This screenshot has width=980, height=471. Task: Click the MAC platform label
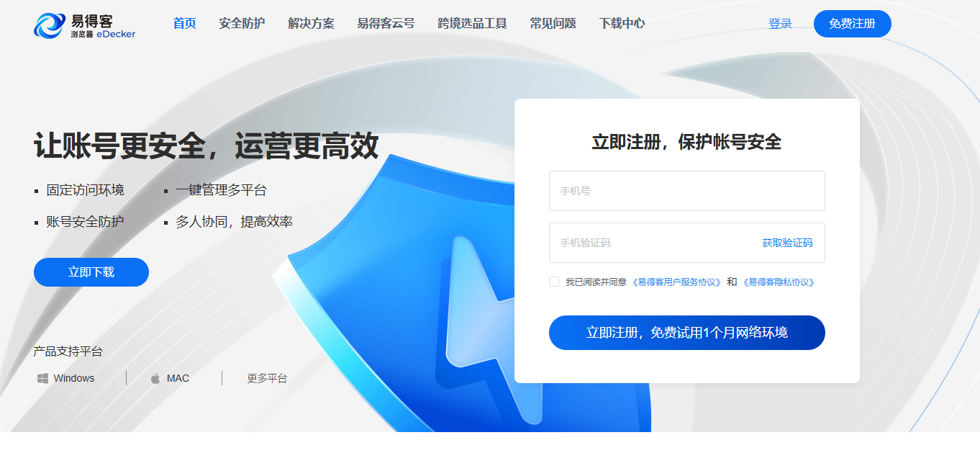178,378
